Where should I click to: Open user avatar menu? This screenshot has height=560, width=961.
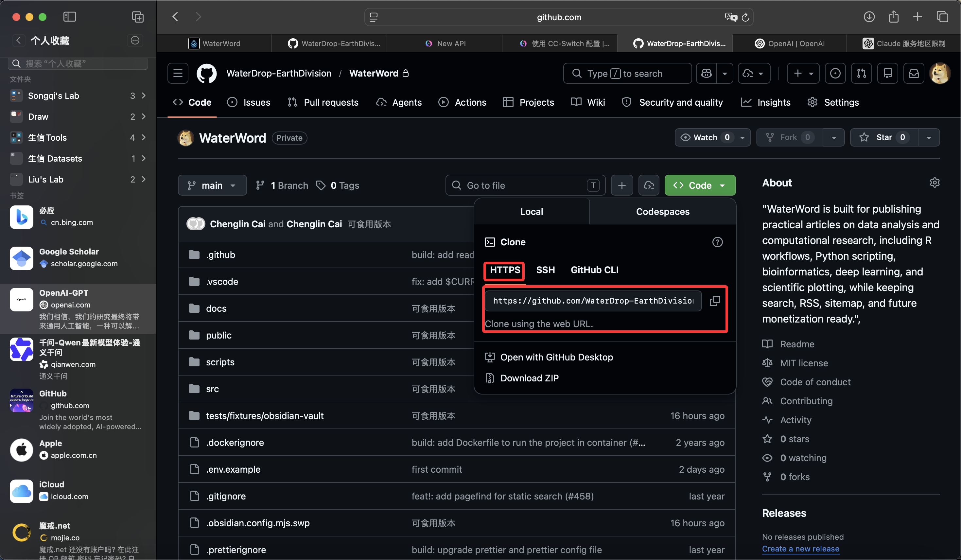[940, 73]
